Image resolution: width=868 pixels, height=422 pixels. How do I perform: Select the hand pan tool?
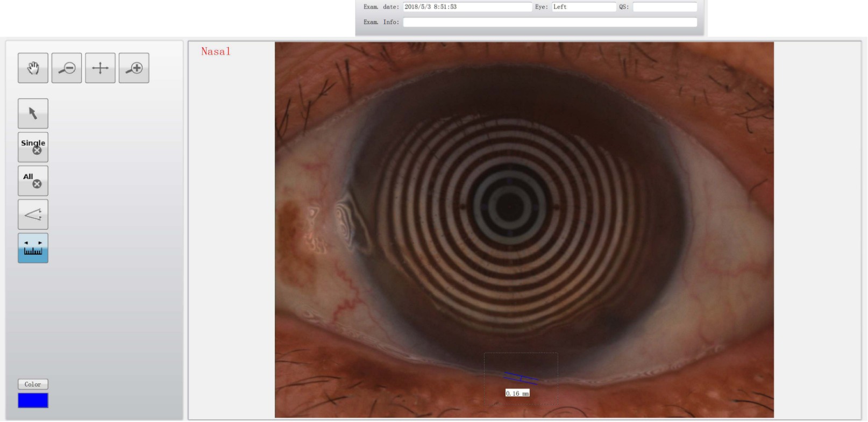point(33,68)
